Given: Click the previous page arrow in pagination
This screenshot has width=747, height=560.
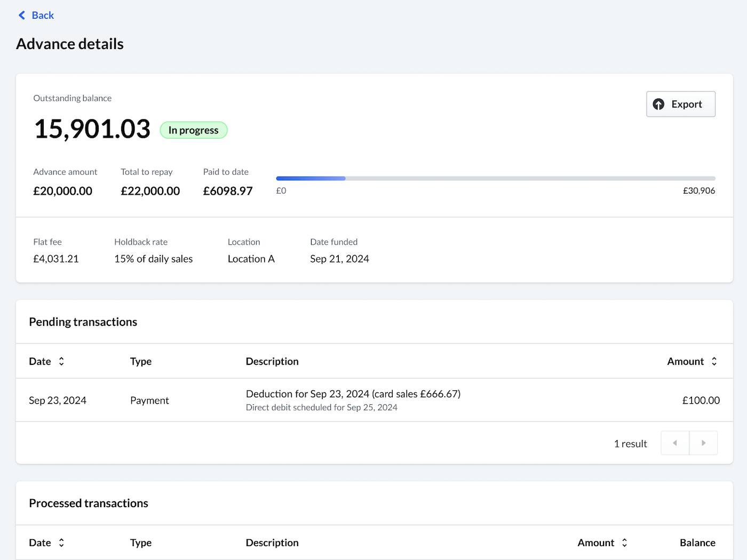Looking at the screenshot, I should [x=675, y=443].
